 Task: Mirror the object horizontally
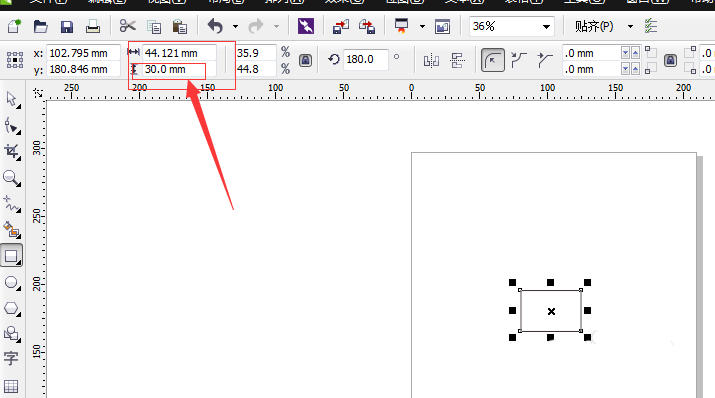point(431,60)
